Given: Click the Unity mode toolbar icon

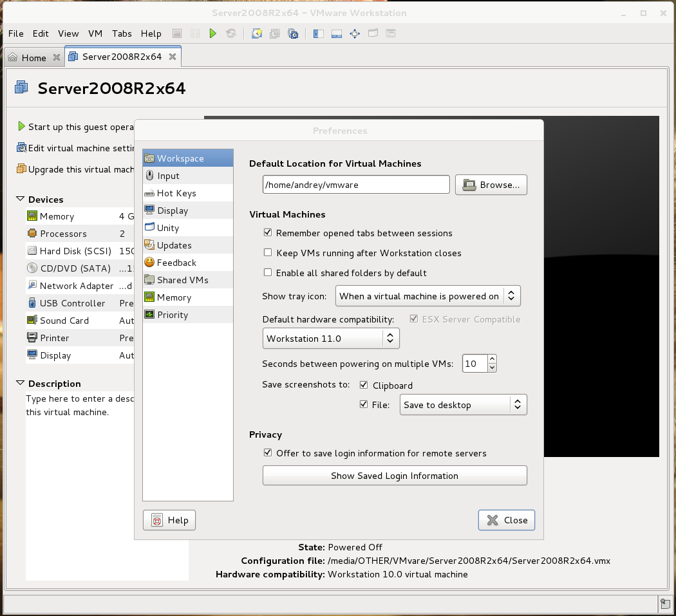Looking at the screenshot, I should click(373, 33).
